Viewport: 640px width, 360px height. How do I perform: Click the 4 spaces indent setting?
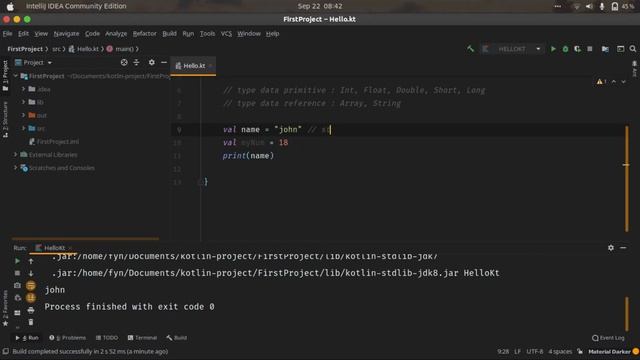[560, 351]
